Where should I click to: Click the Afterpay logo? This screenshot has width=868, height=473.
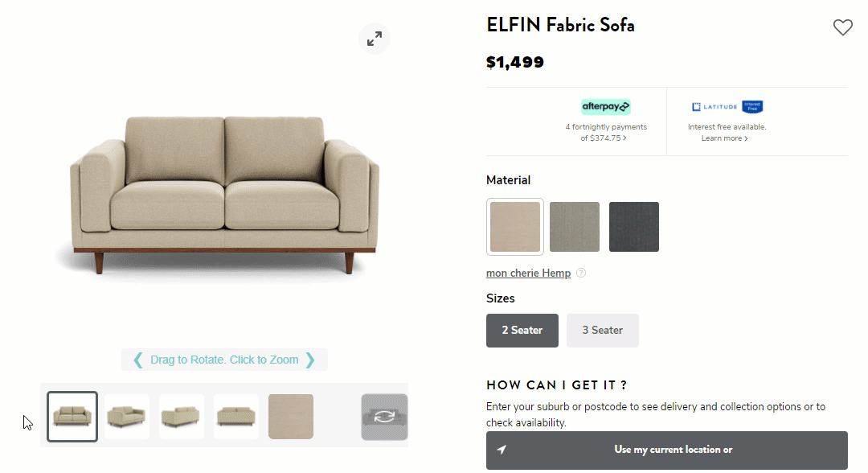pyautogui.click(x=605, y=106)
